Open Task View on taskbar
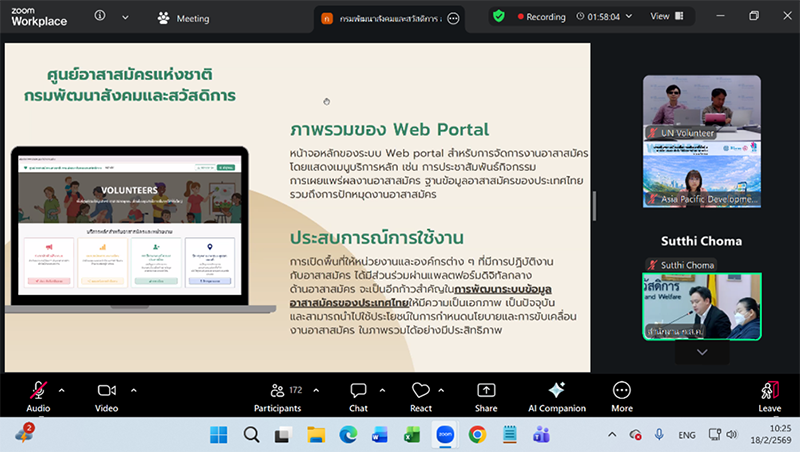 tap(283, 435)
